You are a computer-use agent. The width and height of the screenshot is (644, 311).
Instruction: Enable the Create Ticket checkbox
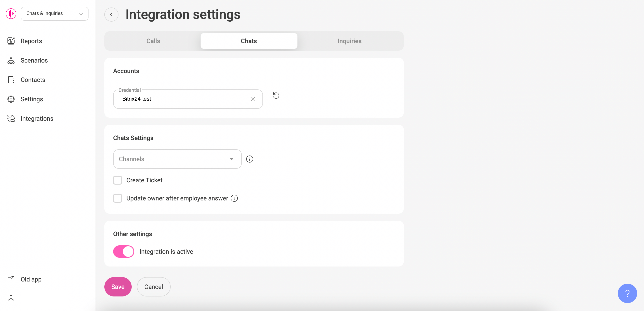point(118,180)
